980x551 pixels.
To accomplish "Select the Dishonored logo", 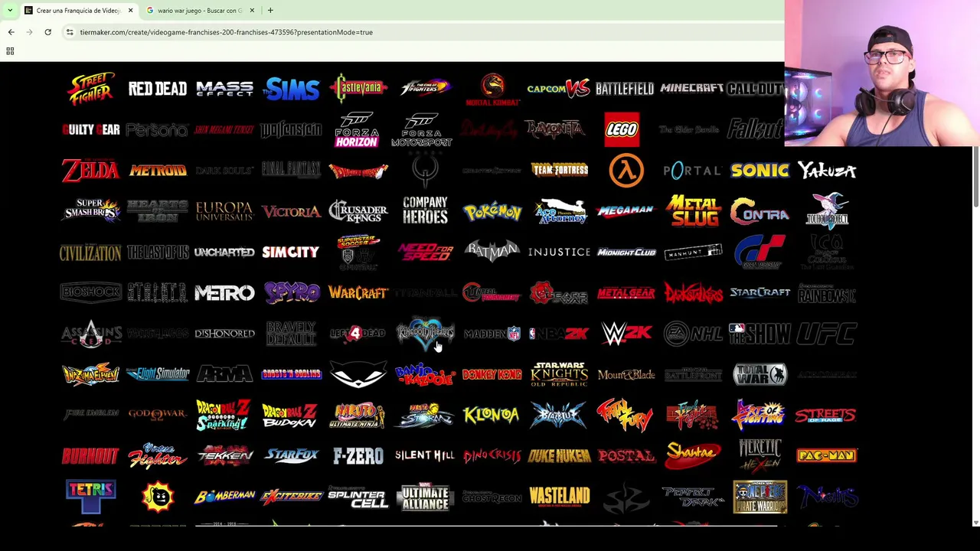I will pos(224,334).
